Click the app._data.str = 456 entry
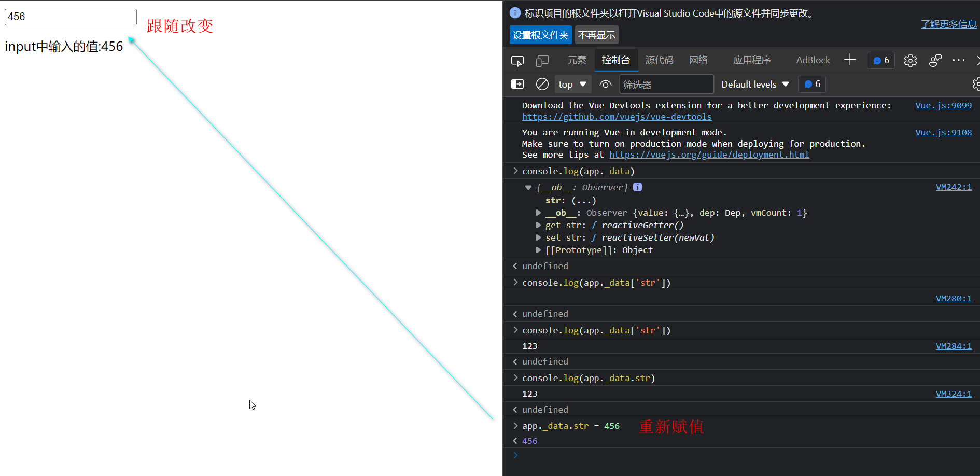Screen dimensions: 980x476 click(571, 426)
